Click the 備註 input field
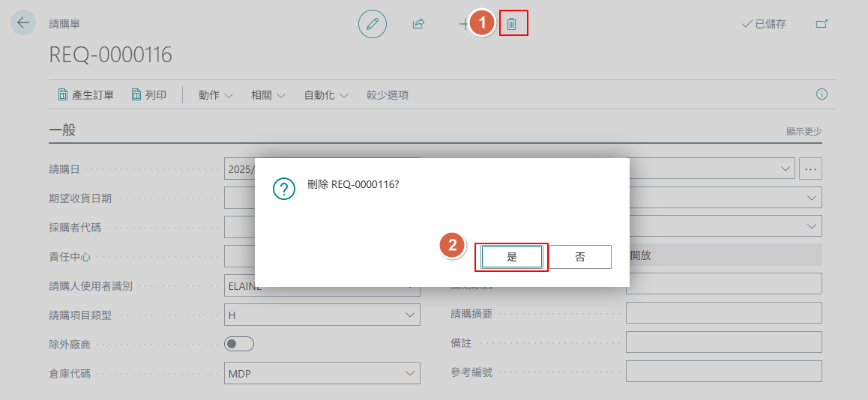This screenshot has width=868, height=400. [x=723, y=342]
